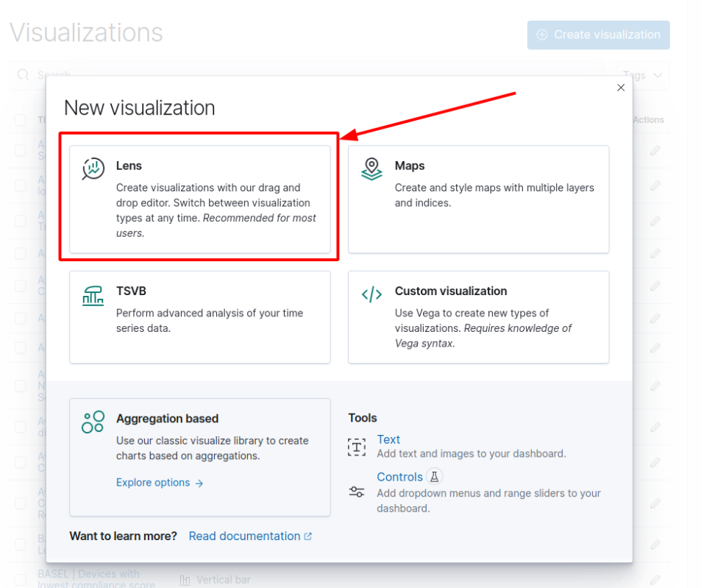The height and width of the screenshot is (588, 701).
Task: Click the Lens chart icon
Action: pos(93,169)
